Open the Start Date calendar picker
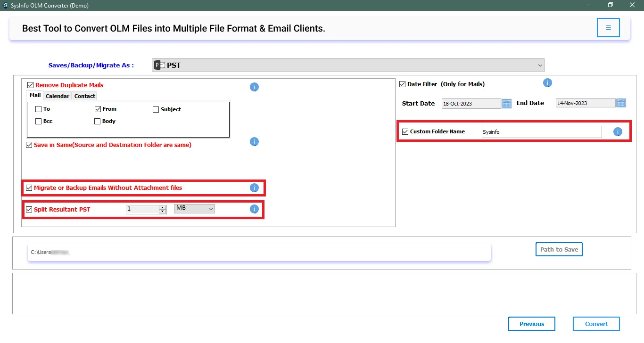Screen dimensions: 644x343 506,103
